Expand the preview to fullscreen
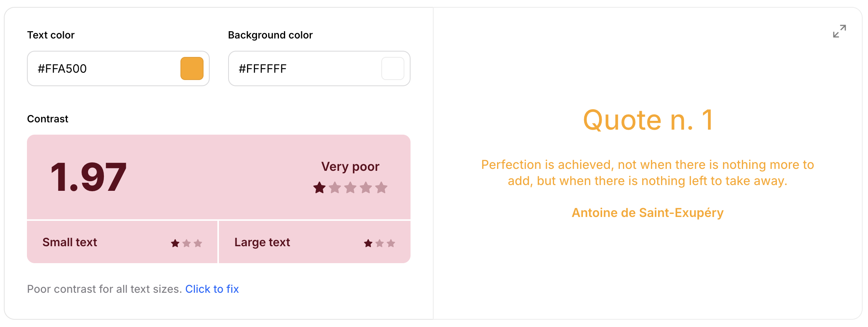The height and width of the screenshot is (327, 868). click(839, 32)
